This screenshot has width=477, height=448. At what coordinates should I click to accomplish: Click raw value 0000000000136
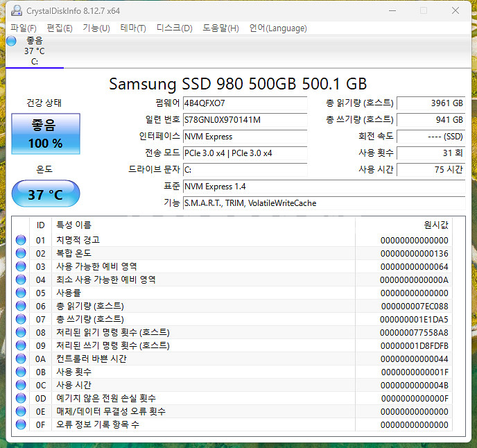pos(415,253)
